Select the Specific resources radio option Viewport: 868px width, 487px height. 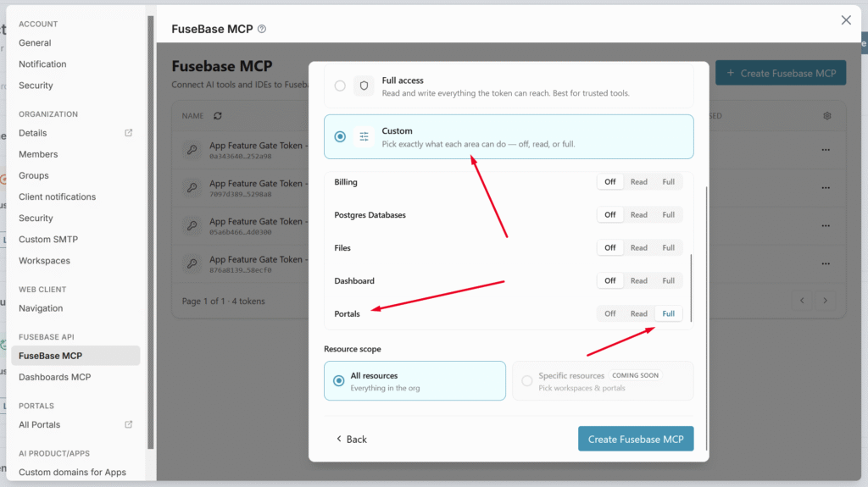[527, 381]
